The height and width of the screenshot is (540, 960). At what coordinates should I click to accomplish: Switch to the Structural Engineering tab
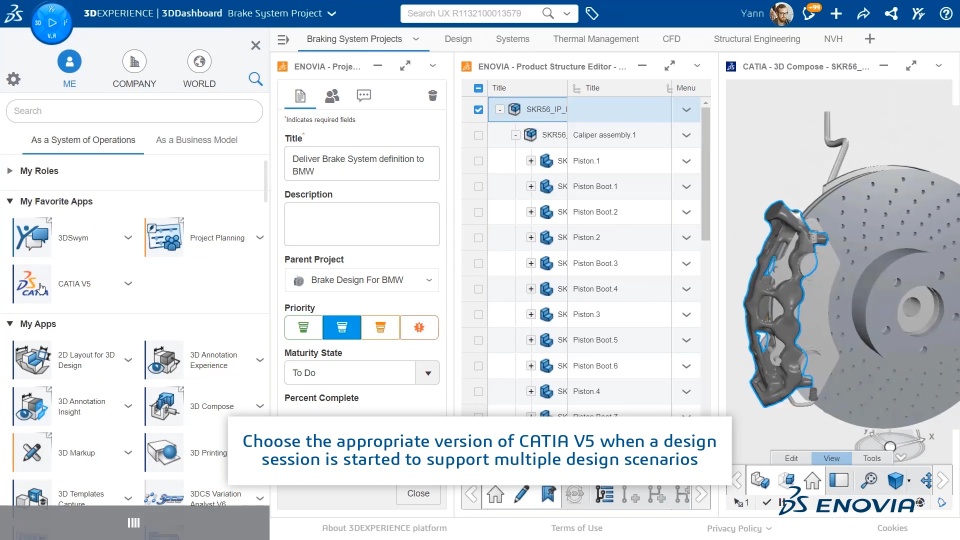[x=757, y=39]
